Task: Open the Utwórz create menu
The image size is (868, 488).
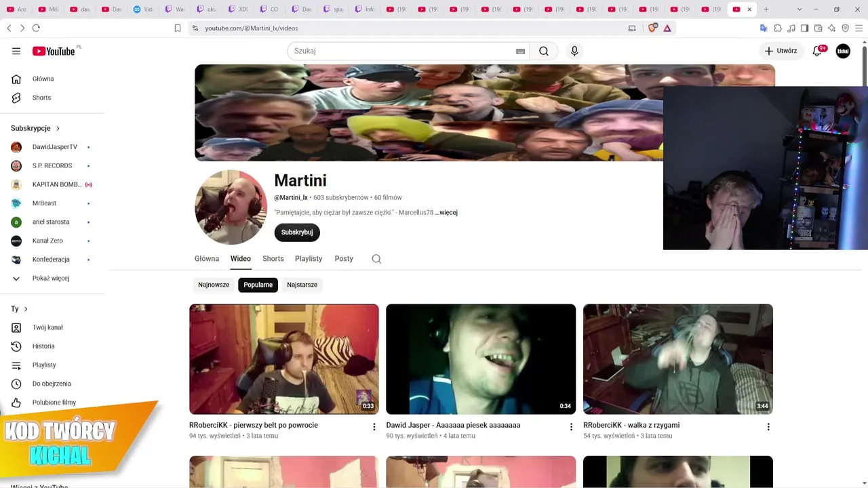Action: point(781,51)
